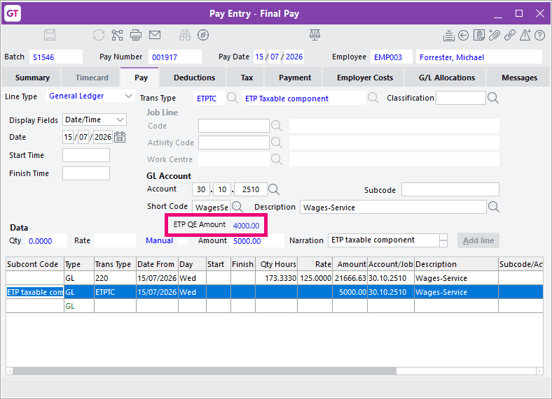Viewport: 552px width, 399px height.
Task: Click the Manual link label
Action: (x=159, y=241)
